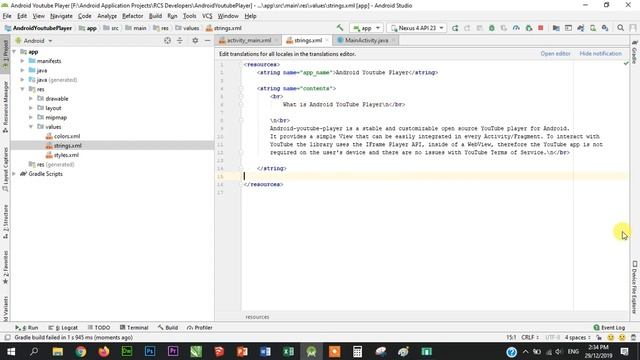Image resolution: width=640 pixels, height=360 pixels.
Task: Click the values breadcrumb in navigation bar
Action: (x=187, y=28)
